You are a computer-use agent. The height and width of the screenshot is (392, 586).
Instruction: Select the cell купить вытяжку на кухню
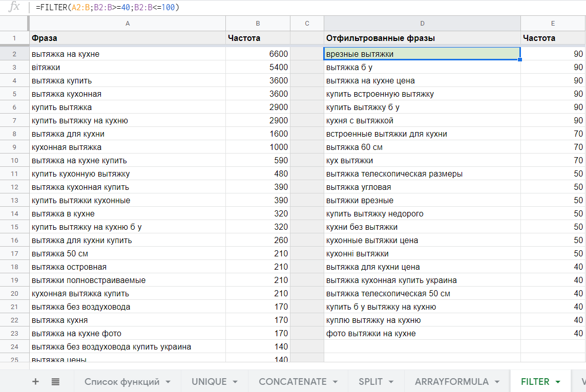pyautogui.click(x=128, y=121)
